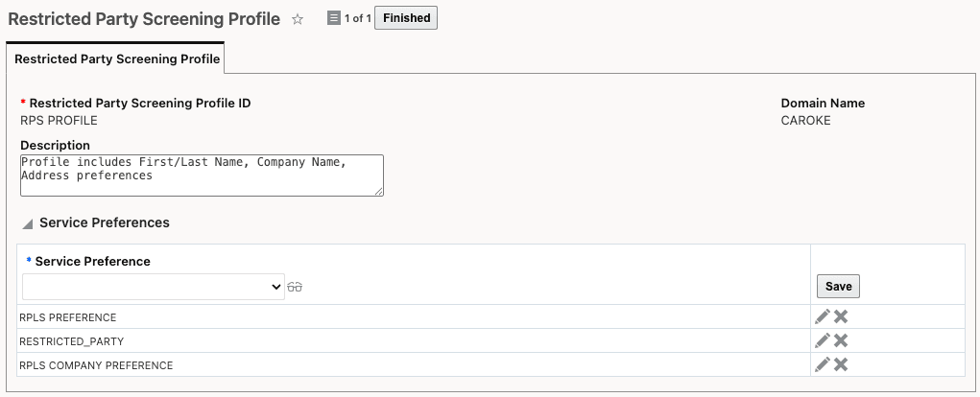Click the CAROKE domain name value
This screenshot has width=980, height=397.
[x=805, y=121]
